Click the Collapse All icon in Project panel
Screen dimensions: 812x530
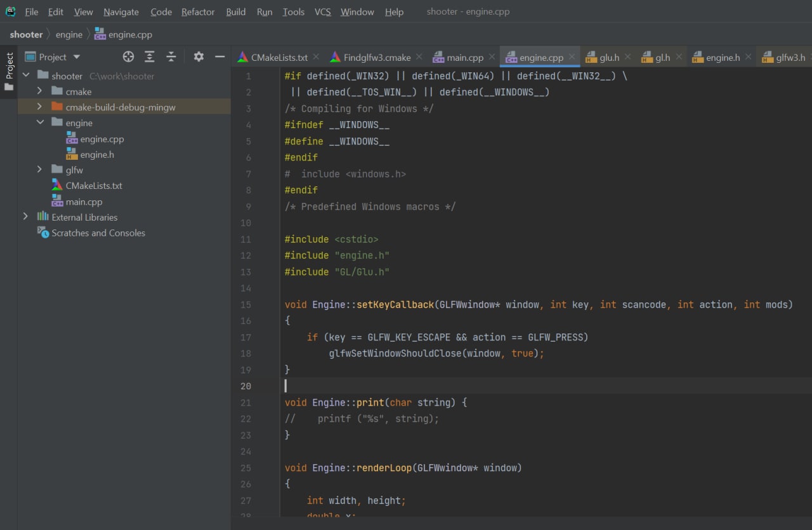pos(171,57)
